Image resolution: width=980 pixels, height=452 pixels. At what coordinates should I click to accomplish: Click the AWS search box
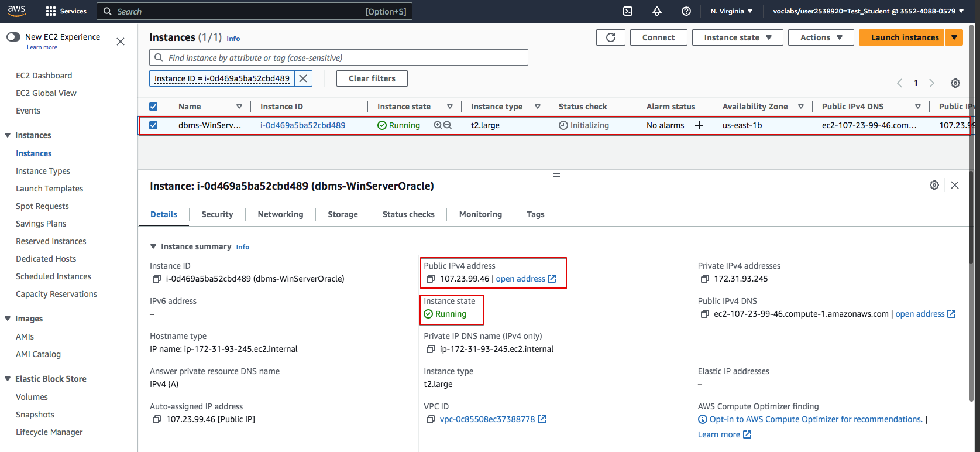tap(255, 11)
